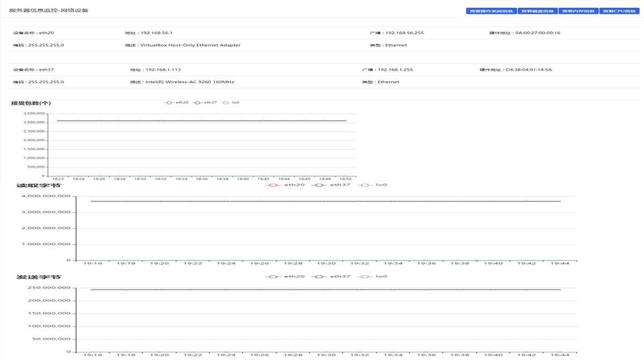Hide lo0 series in 发送字节 chart
This screenshot has height=361, width=644.
pyautogui.click(x=374, y=276)
